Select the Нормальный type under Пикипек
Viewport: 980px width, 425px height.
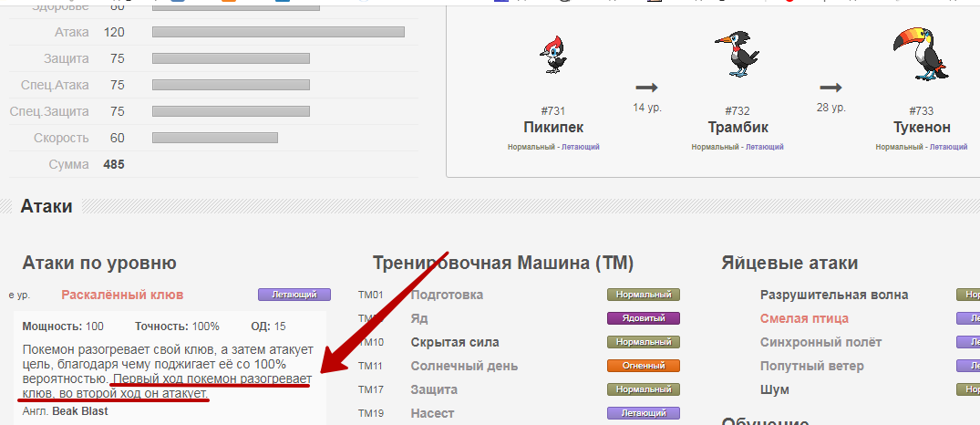531,147
